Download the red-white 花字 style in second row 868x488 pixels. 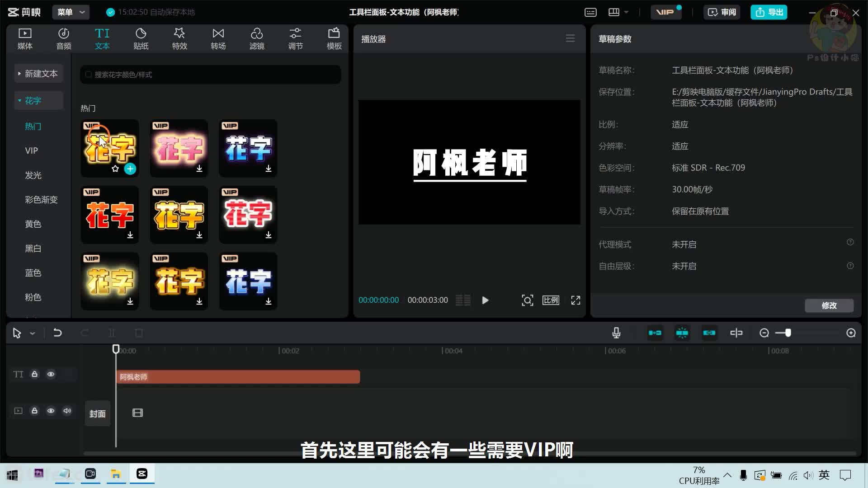269,235
